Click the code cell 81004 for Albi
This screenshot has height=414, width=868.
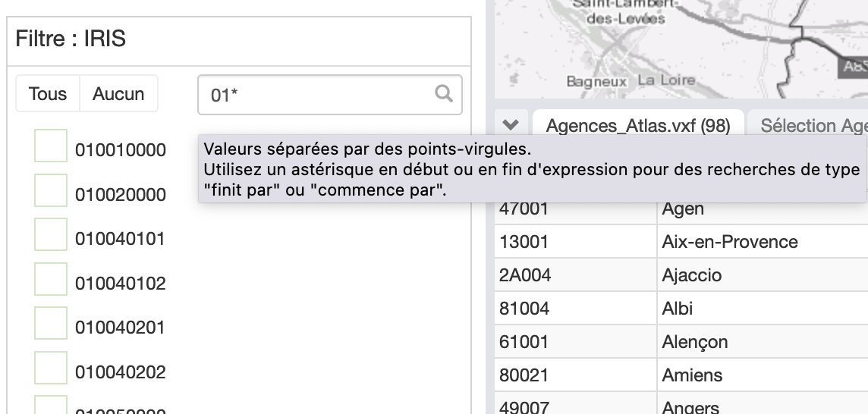(x=524, y=309)
